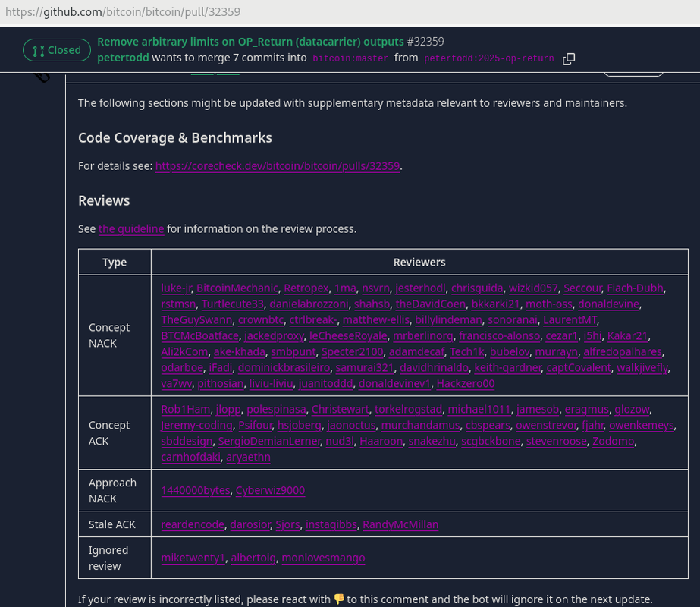The height and width of the screenshot is (607, 700).
Task: Open Stale ACK reviewer instagibbs's link
Action: pos(331,525)
